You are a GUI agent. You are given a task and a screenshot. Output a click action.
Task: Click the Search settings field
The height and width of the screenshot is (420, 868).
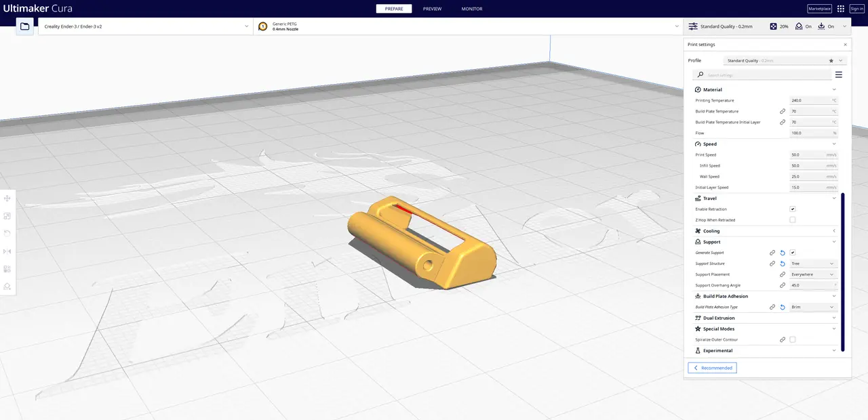pyautogui.click(x=762, y=75)
